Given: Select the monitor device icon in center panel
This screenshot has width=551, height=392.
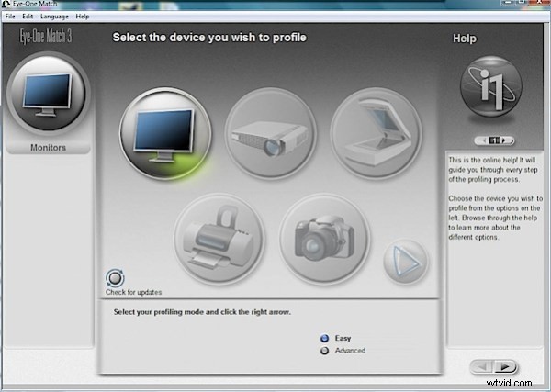Looking at the screenshot, I should click(x=165, y=133).
